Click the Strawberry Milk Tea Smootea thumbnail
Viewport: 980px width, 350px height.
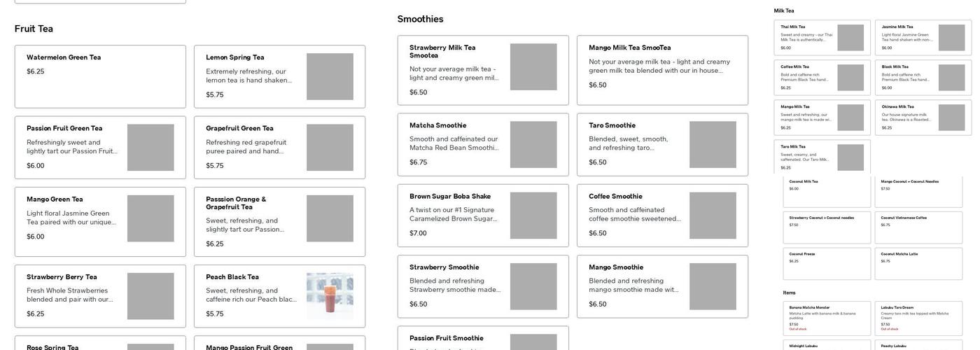pos(533,67)
